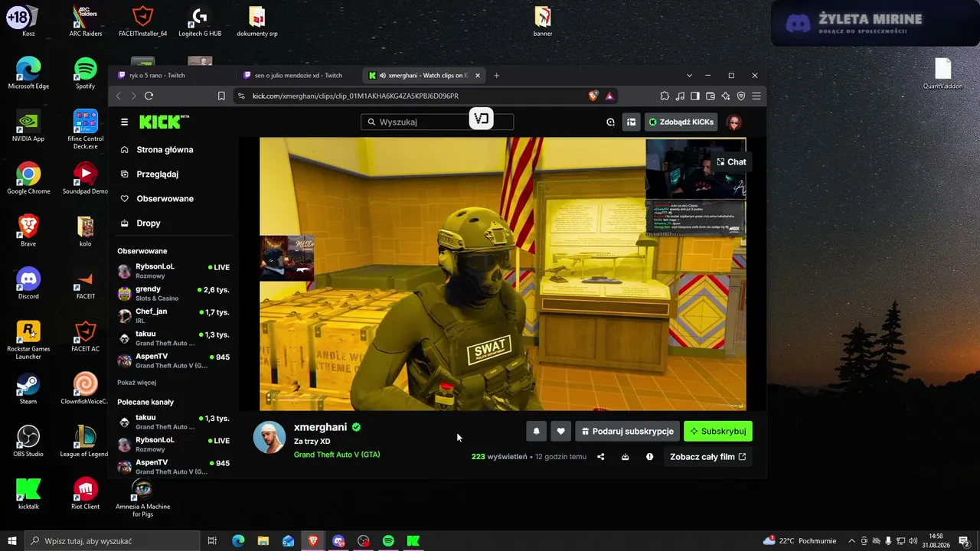Open the Rockstar Games Launcher shortcut

coord(28,339)
